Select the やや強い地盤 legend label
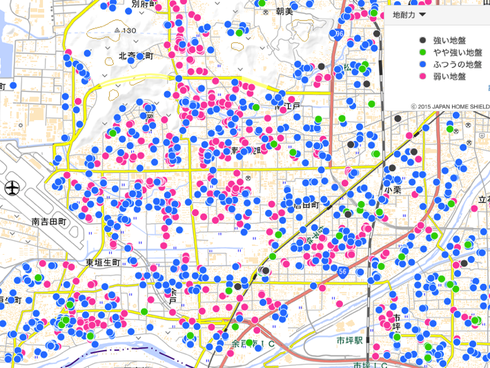The image size is (490, 368). tap(458, 52)
